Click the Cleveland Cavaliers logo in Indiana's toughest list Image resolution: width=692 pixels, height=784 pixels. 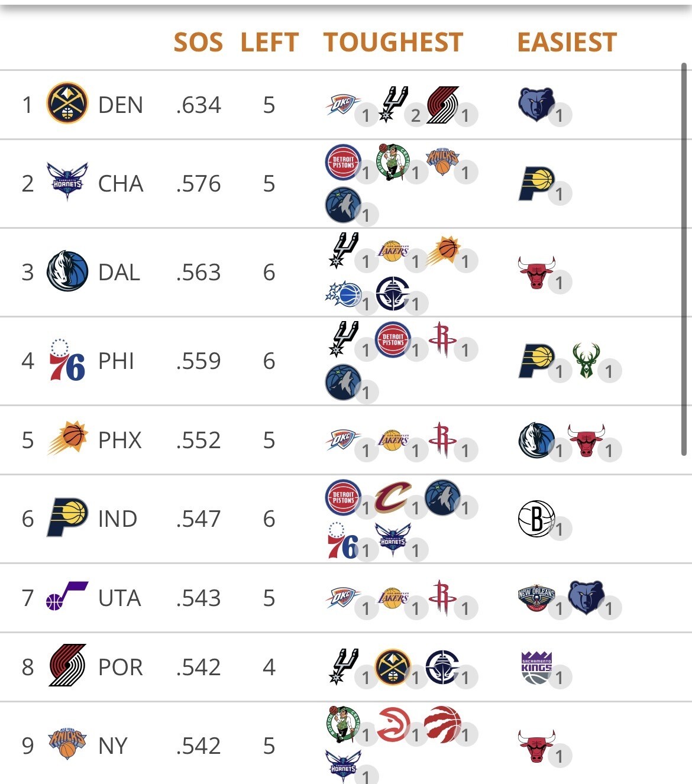click(x=393, y=497)
